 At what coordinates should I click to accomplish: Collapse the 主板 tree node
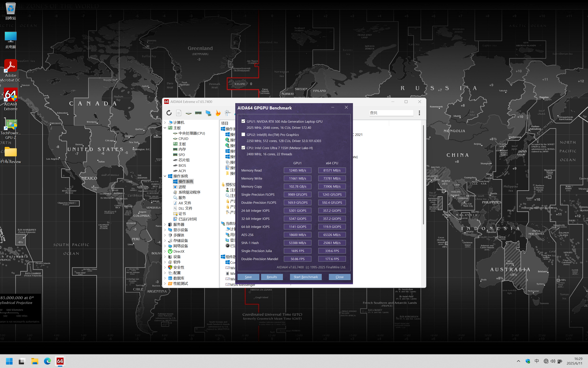pyautogui.click(x=165, y=128)
